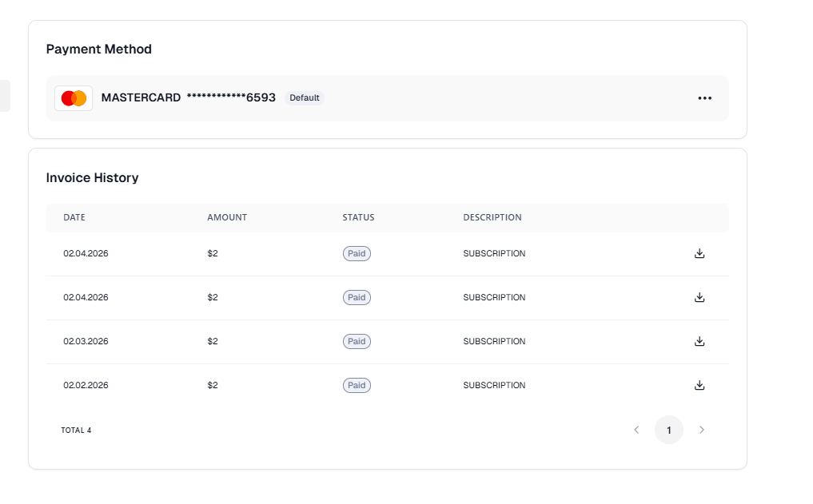813x504 pixels.
Task: Download the 02.03.2026 invoice
Action: click(x=699, y=342)
